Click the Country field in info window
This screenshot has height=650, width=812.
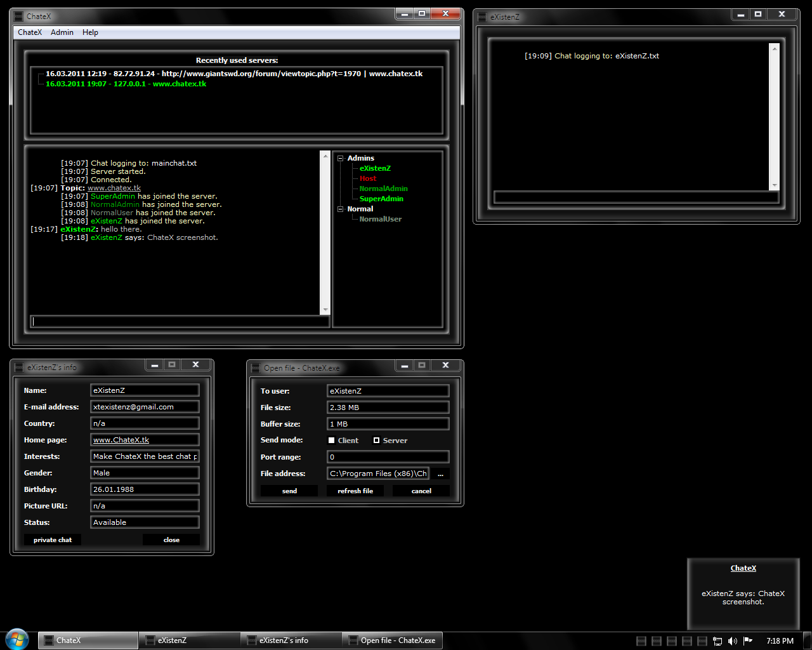145,423
